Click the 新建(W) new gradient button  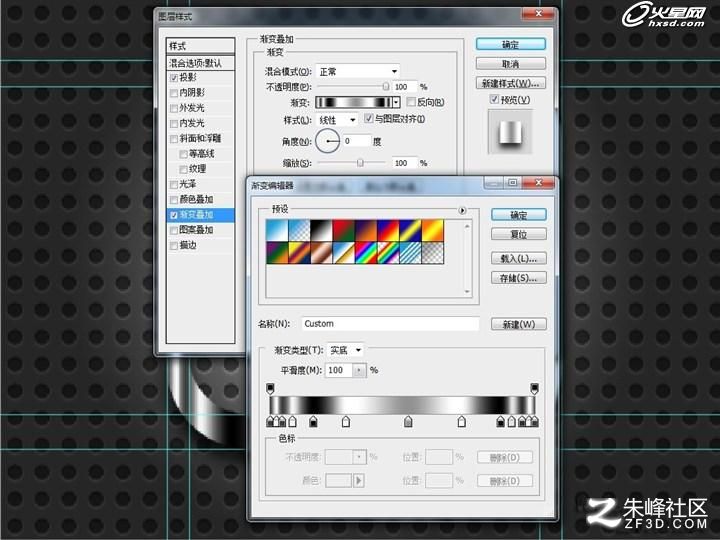pyautogui.click(x=519, y=324)
